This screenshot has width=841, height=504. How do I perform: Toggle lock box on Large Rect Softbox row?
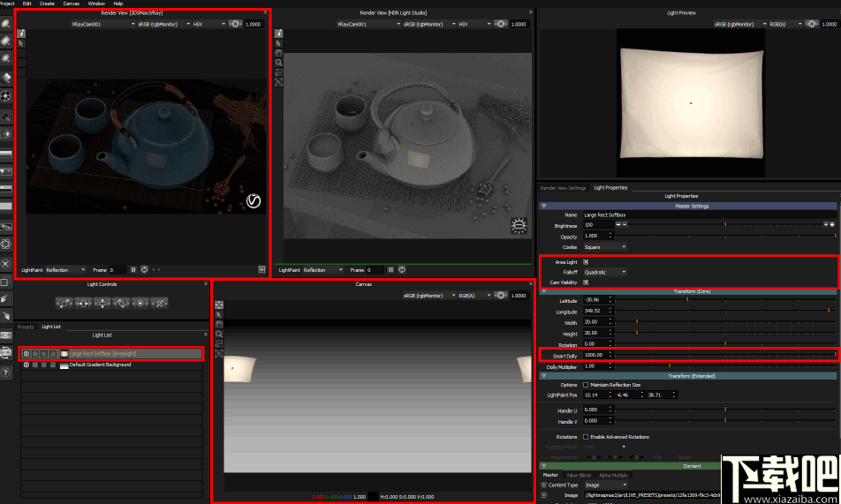(53, 354)
